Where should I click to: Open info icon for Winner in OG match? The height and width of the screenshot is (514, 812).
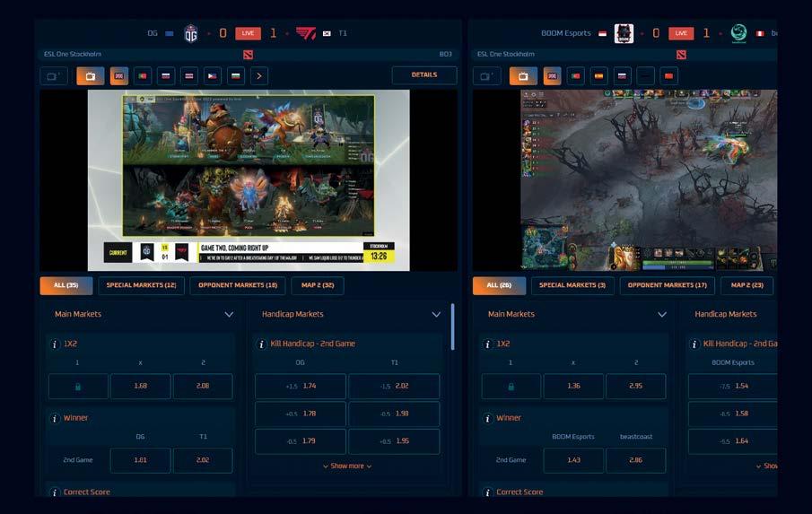coord(55,418)
